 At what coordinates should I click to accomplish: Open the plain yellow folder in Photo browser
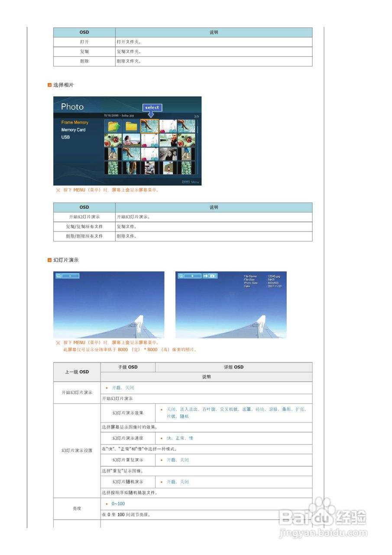pyautogui.click(x=132, y=127)
